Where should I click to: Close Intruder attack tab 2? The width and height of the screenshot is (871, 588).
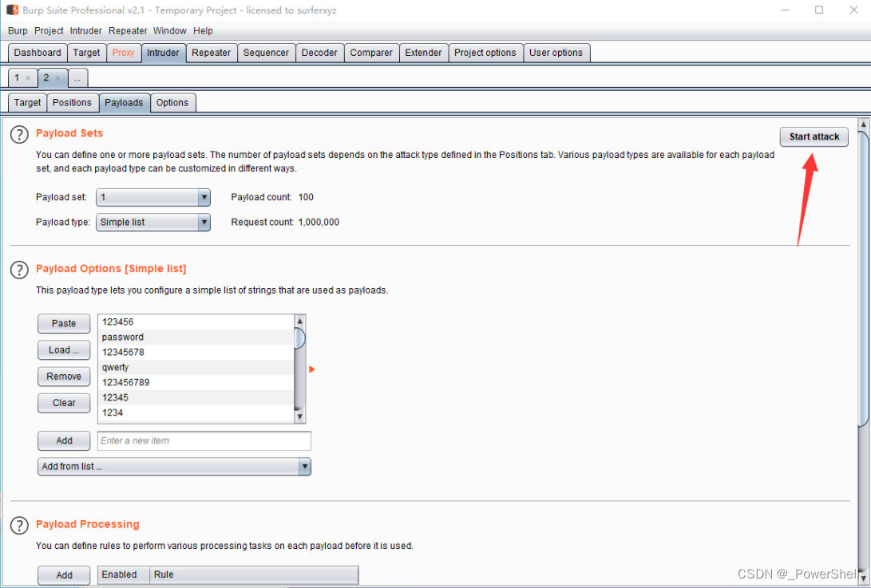click(x=57, y=78)
